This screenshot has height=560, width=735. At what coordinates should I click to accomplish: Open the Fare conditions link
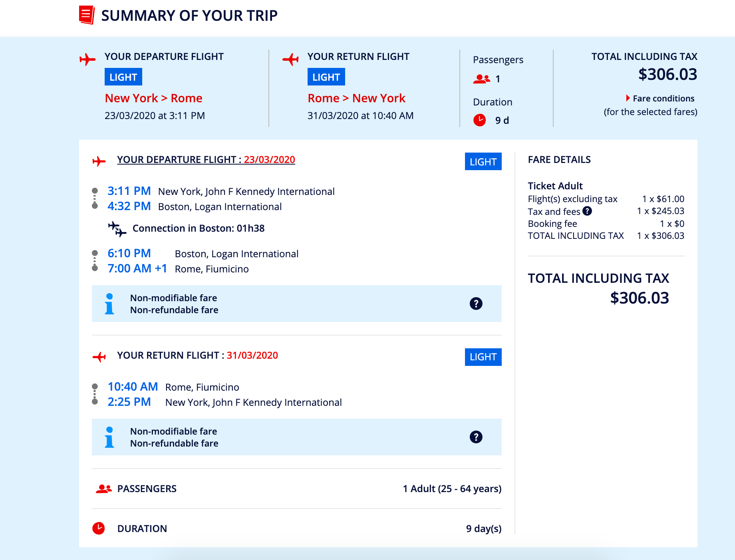pos(663,98)
